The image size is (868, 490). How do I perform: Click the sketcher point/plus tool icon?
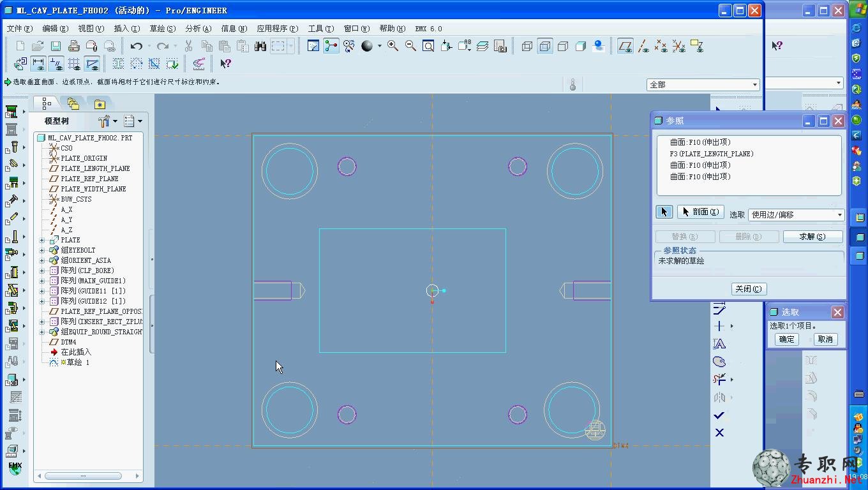(x=719, y=326)
